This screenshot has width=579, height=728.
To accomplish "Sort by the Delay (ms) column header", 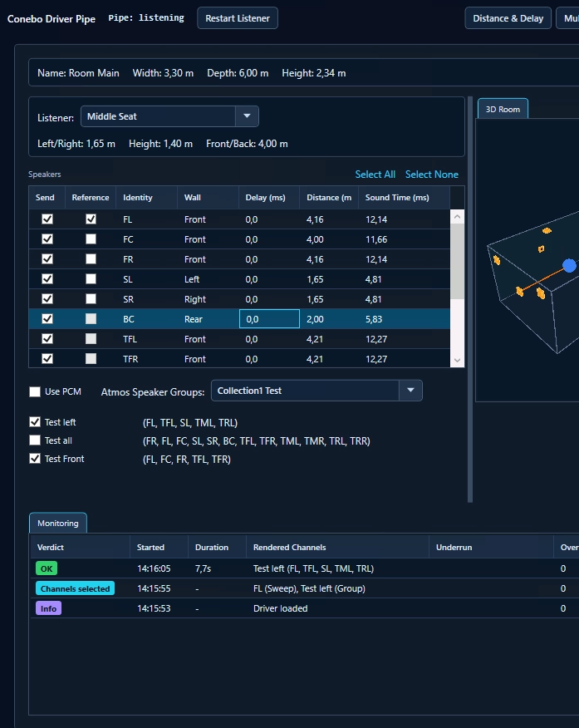I will [x=269, y=197].
